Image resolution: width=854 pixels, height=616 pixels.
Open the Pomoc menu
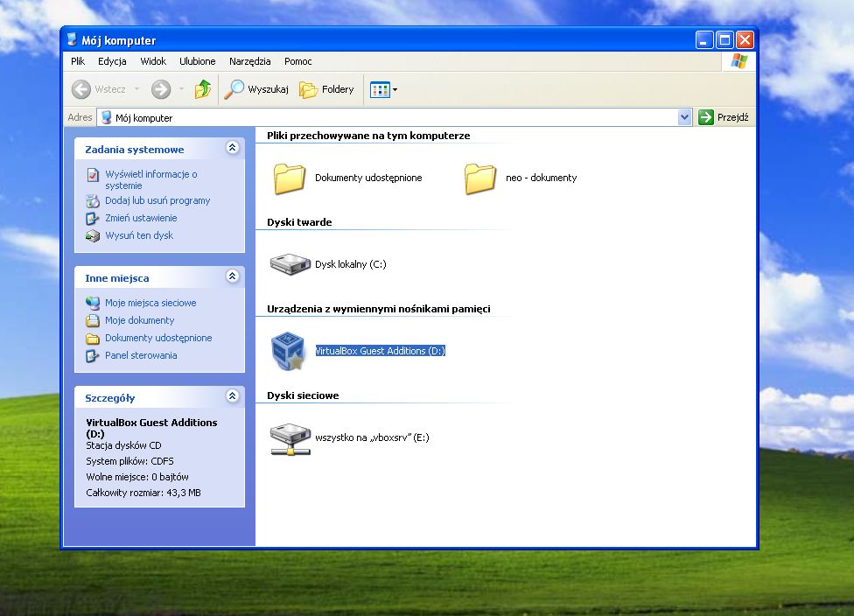(297, 61)
